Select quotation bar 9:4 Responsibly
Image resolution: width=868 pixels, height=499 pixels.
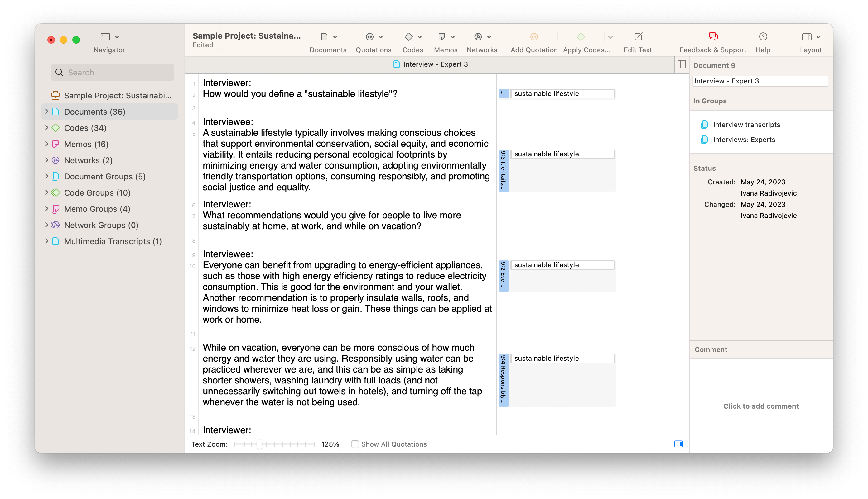tap(503, 380)
